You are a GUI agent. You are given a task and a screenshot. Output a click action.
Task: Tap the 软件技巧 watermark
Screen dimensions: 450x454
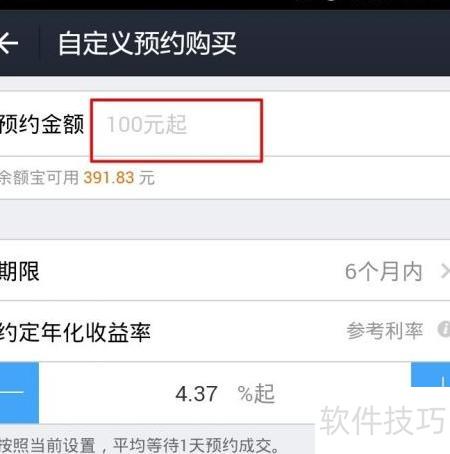tap(383, 420)
